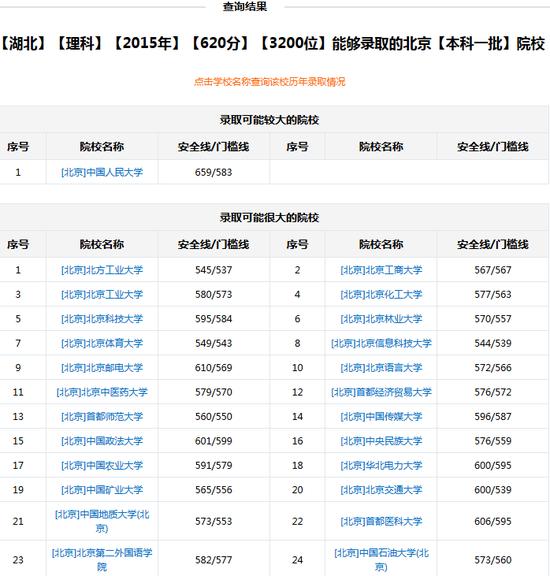Open the 北京信息科技大学 link

(381, 343)
